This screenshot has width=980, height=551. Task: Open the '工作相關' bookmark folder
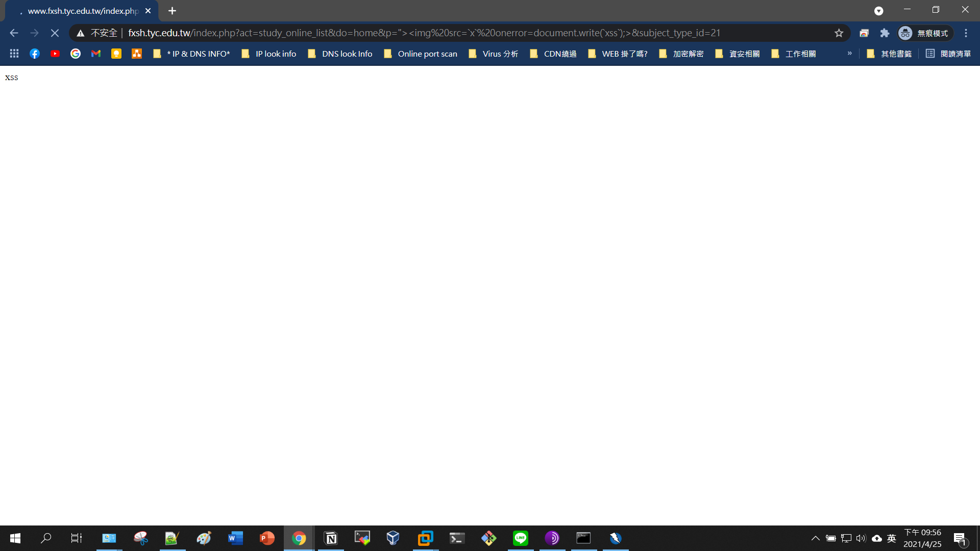(794, 54)
